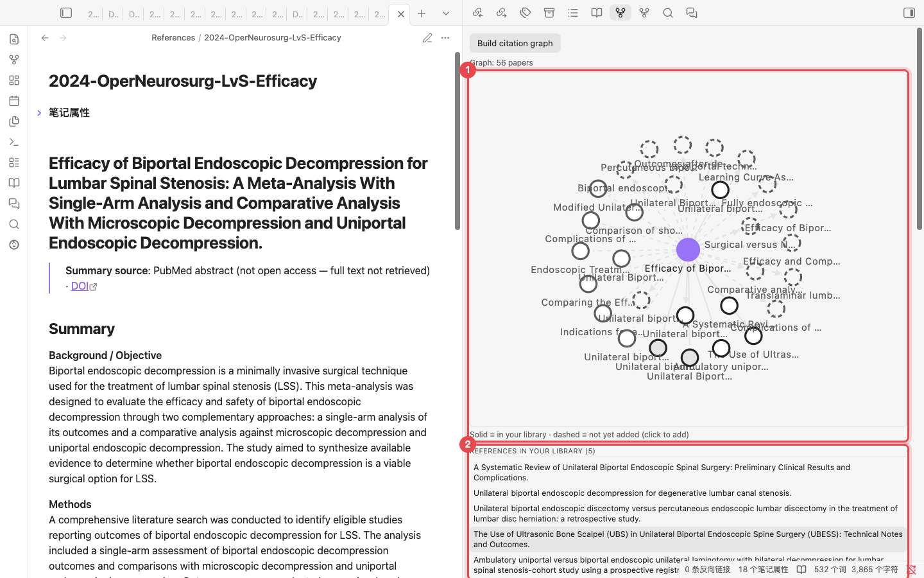The height and width of the screenshot is (578, 924).
Task: Click the note editor's vertical scrollbar
Action: click(x=458, y=141)
